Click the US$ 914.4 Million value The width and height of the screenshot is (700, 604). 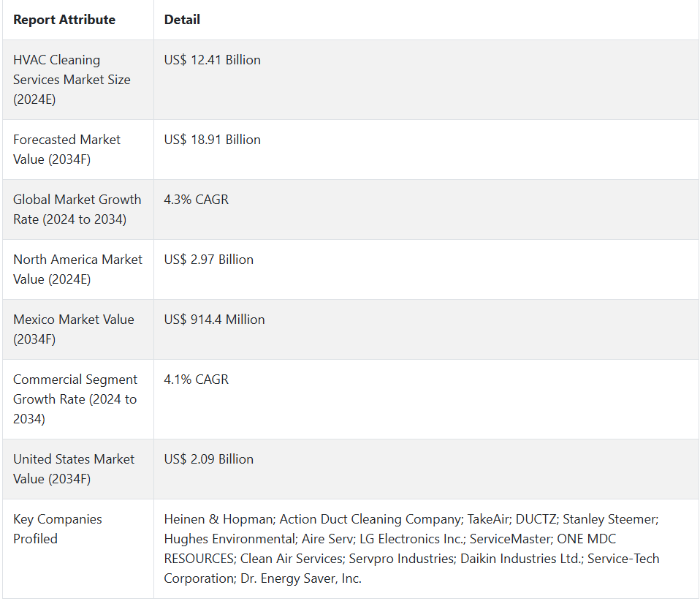214,320
